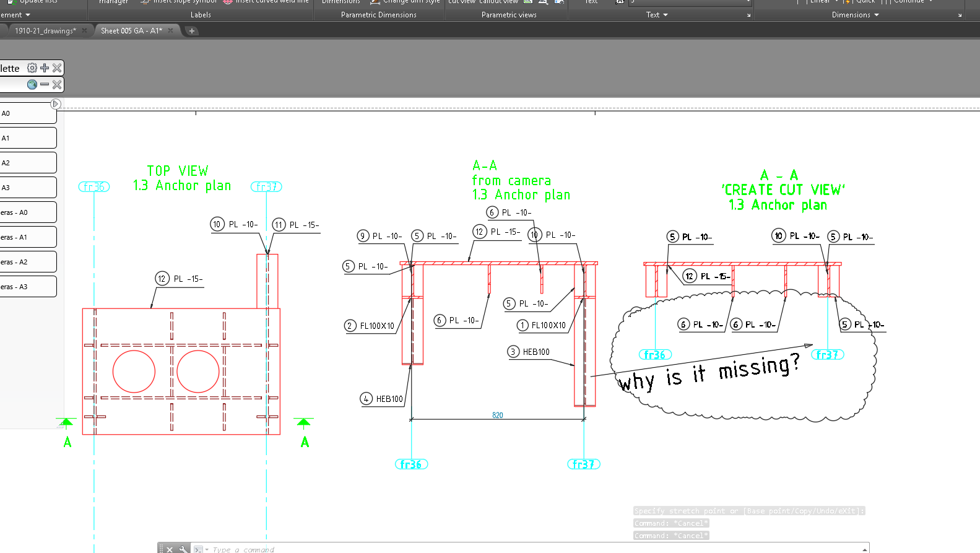980x553 pixels.
Task: Click the 'why is it missing?' annotation text
Action: click(709, 373)
